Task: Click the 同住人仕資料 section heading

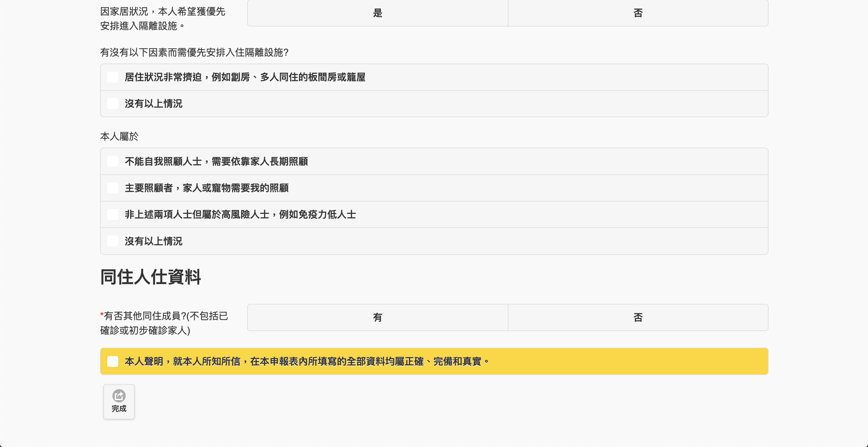Action: (x=150, y=277)
